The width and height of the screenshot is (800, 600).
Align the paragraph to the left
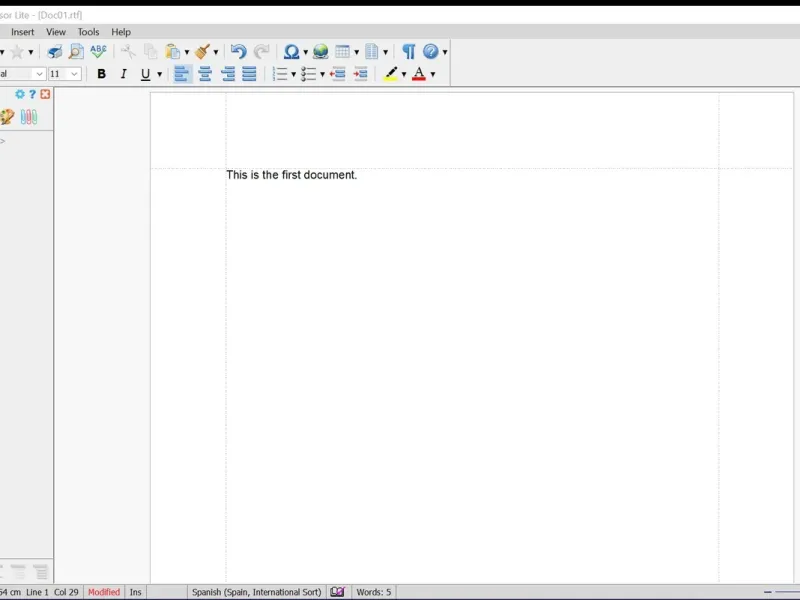tap(182, 74)
